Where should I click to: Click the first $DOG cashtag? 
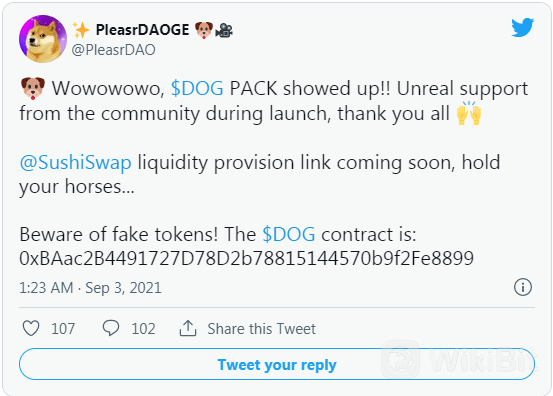click(197, 88)
